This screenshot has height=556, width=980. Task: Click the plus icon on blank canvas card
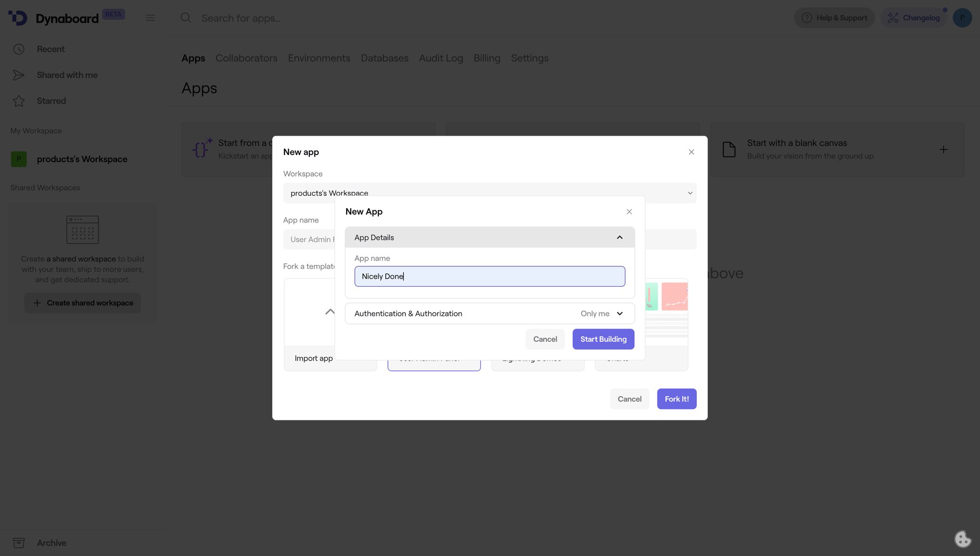click(943, 149)
